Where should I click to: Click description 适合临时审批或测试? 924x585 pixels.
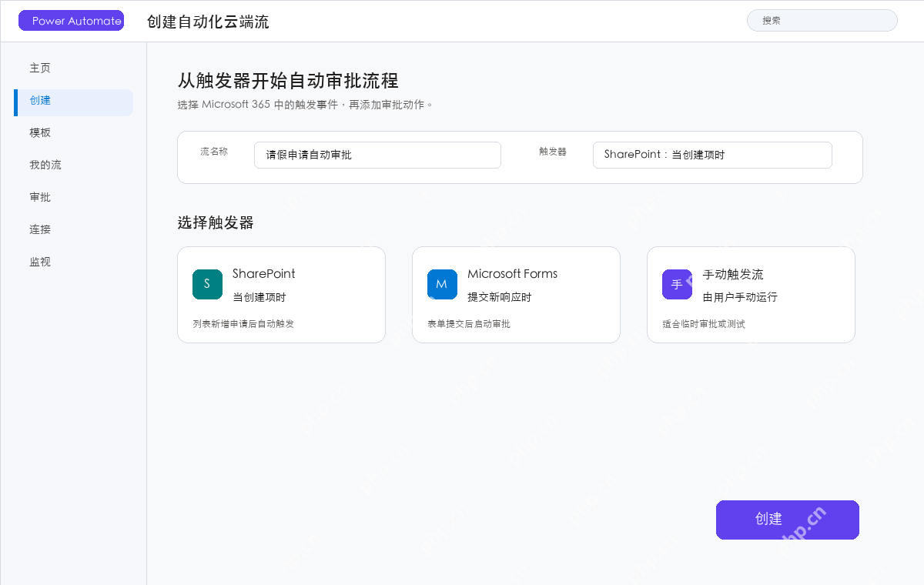click(704, 324)
